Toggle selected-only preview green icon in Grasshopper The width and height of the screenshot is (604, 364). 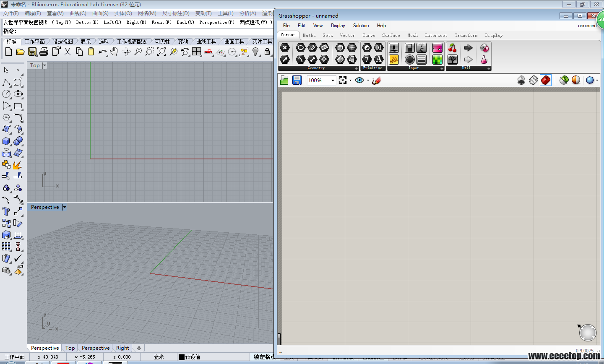[564, 80]
